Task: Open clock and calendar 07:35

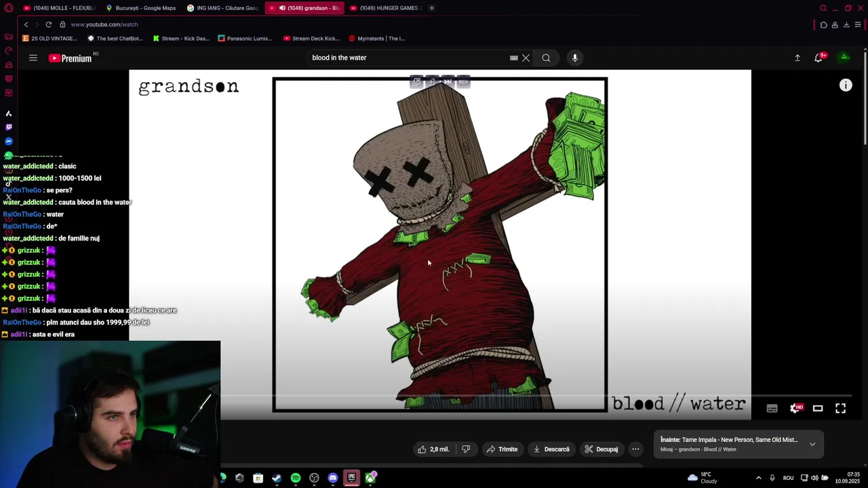Action: (848, 478)
